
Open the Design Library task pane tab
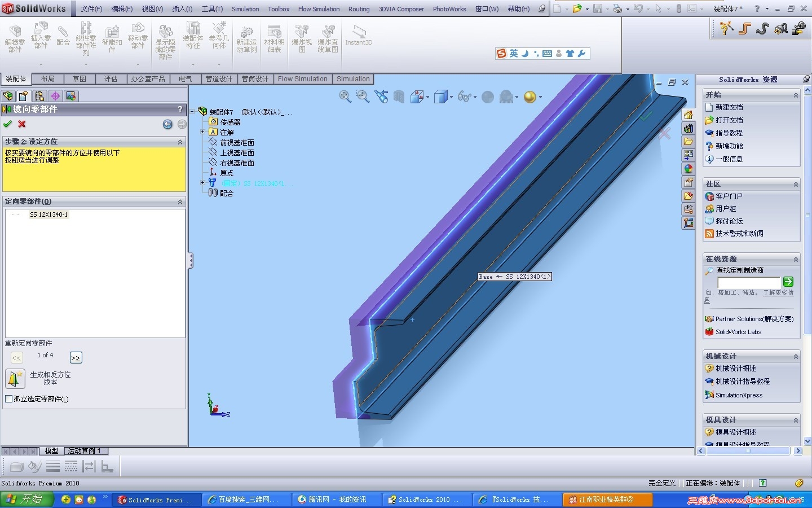(x=689, y=128)
